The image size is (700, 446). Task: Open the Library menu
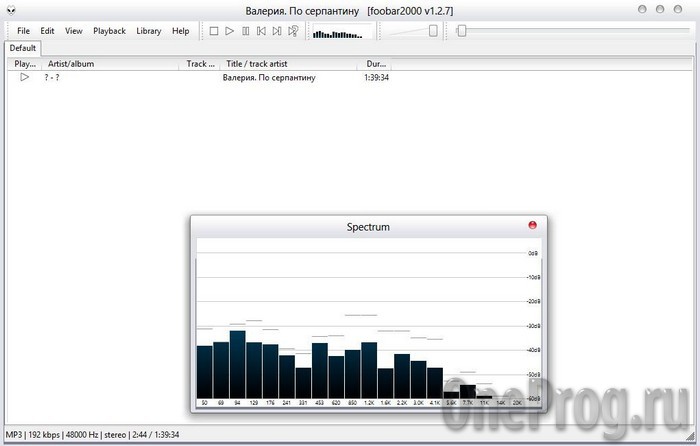pyautogui.click(x=149, y=31)
